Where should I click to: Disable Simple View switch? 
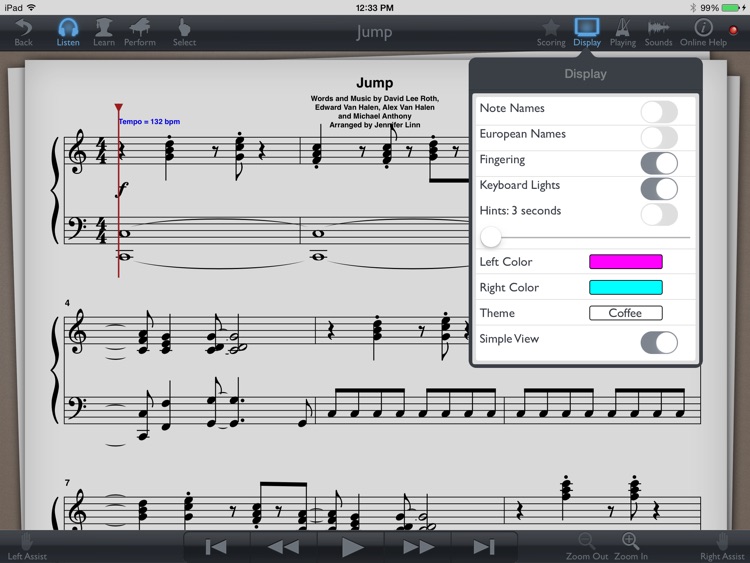tap(659, 342)
